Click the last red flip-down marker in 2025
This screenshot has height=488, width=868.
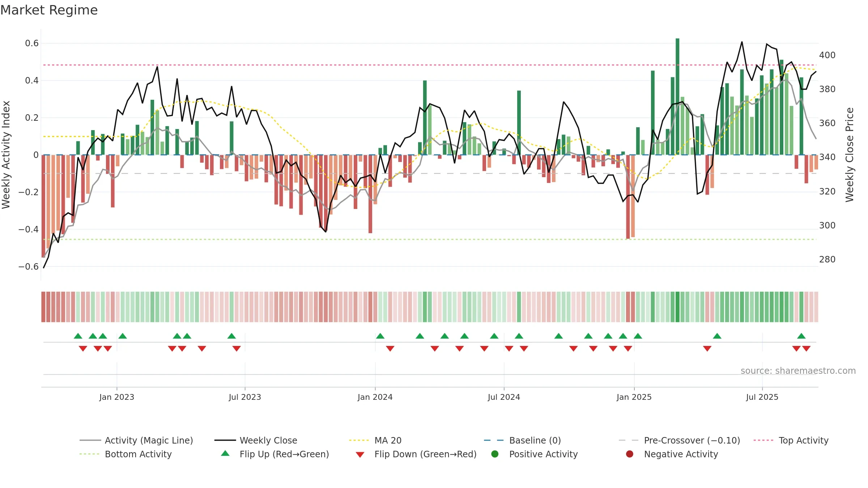(x=807, y=348)
